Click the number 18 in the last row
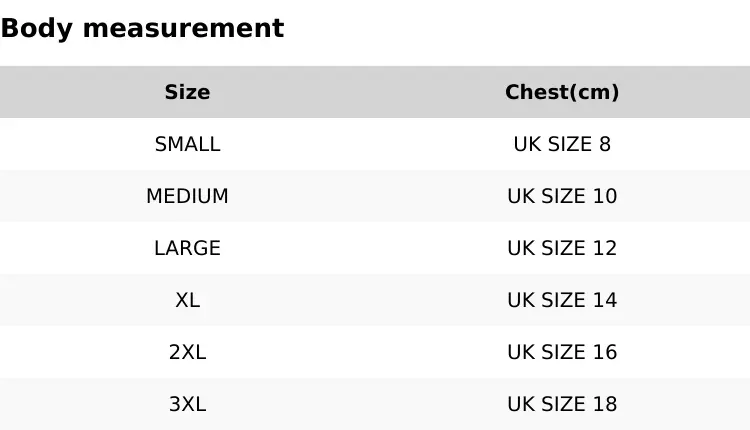This screenshot has width=750, height=430. click(x=605, y=404)
